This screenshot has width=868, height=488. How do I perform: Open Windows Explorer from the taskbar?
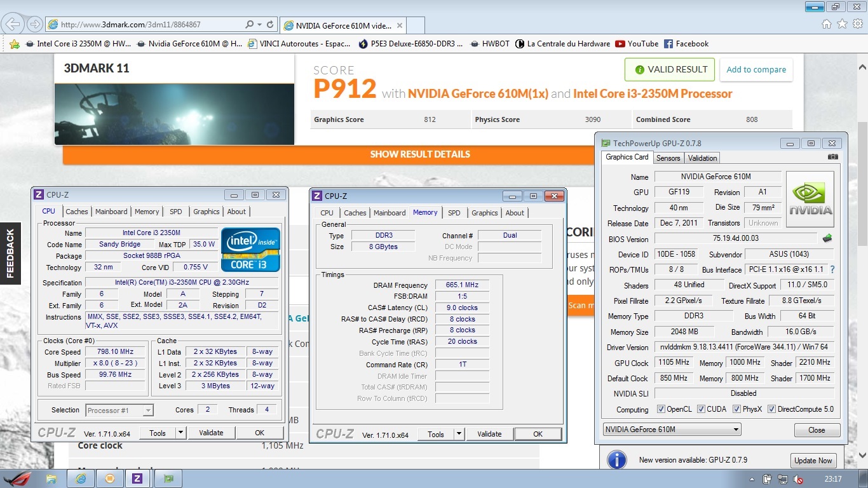click(51, 478)
